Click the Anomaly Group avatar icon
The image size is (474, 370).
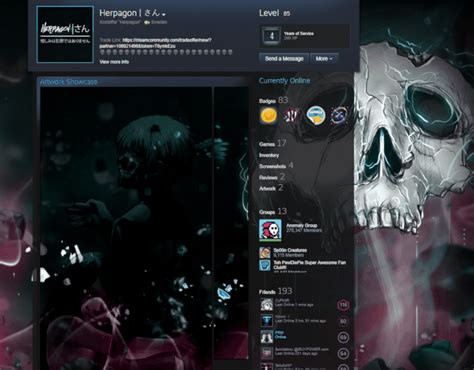coord(270,230)
